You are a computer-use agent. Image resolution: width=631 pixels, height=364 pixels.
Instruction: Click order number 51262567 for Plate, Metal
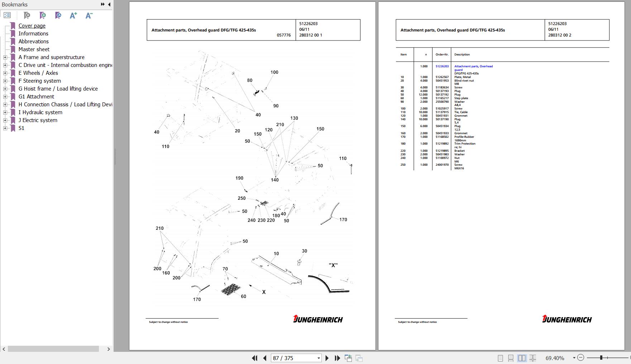pyautogui.click(x=442, y=77)
